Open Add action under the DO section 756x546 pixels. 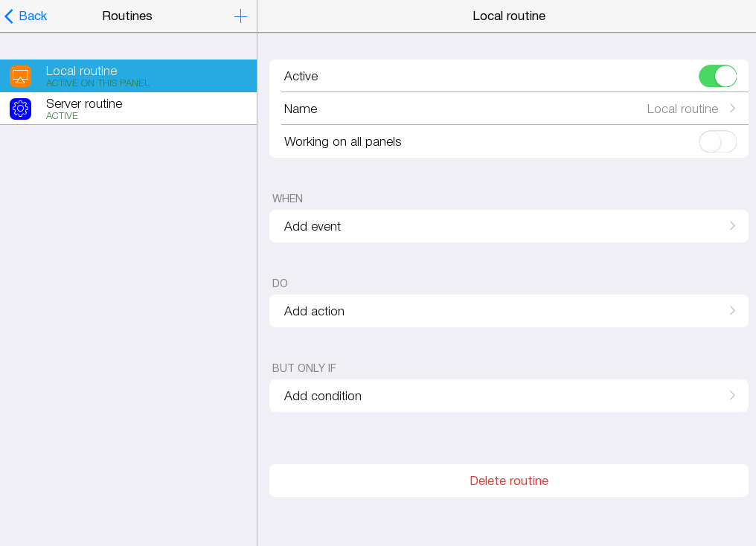[314, 311]
